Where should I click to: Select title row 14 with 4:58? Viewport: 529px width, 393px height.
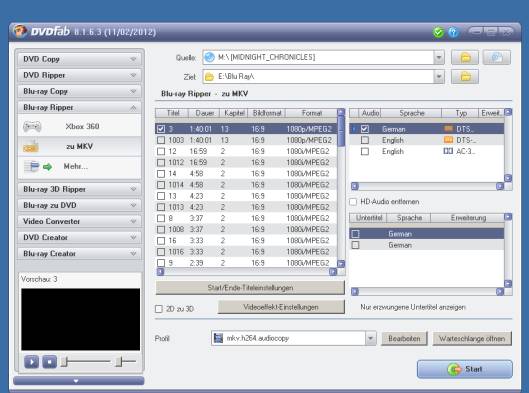(x=246, y=173)
